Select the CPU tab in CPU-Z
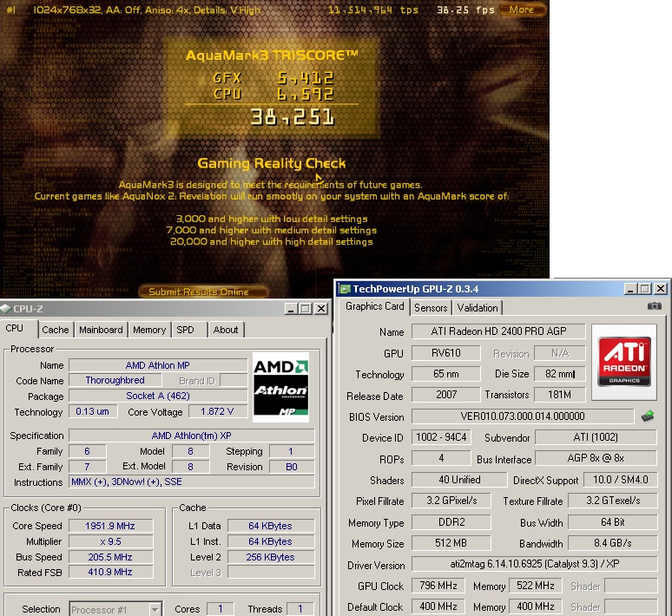Screen dimensions: 672x616 [x=14, y=329]
